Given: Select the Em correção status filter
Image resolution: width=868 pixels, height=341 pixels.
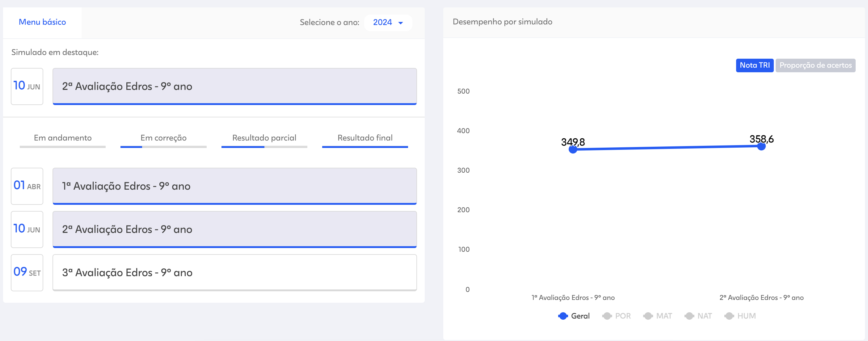Looking at the screenshot, I should [163, 140].
